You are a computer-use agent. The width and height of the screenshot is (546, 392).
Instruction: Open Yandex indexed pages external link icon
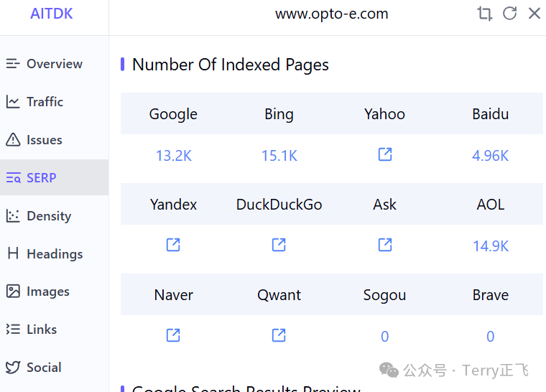tap(173, 245)
